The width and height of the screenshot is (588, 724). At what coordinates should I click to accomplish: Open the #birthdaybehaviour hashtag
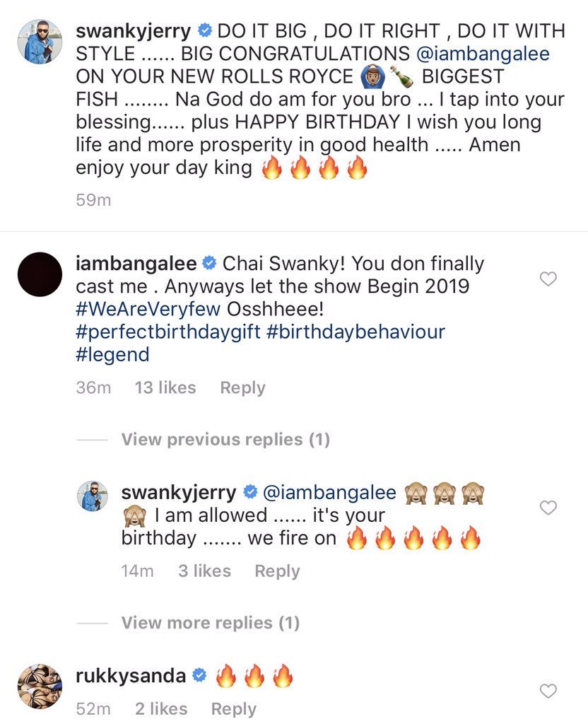pyautogui.click(x=355, y=332)
